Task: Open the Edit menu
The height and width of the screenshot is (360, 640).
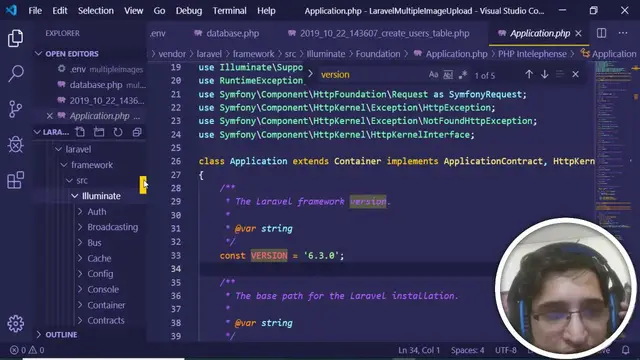Action: 60,11
